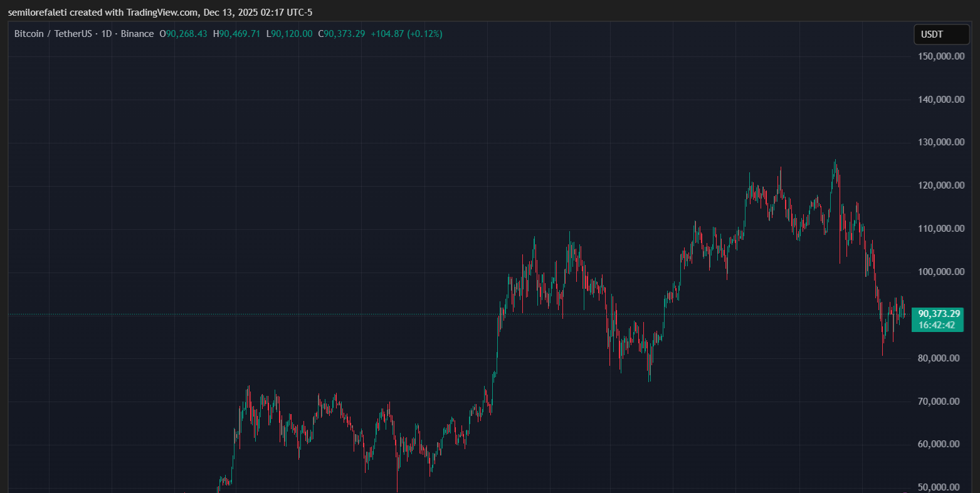980x493 pixels.
Task: Click the high value H90,469.71
Action: (236, 34)
